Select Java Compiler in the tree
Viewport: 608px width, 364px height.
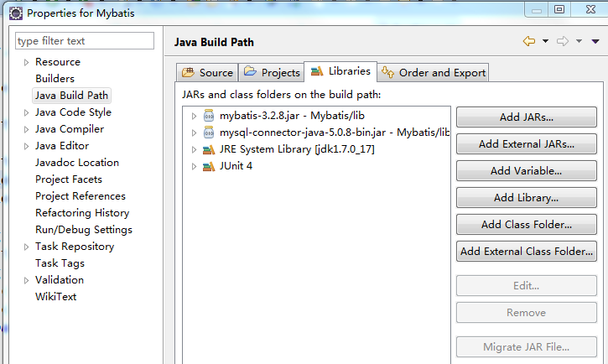click(x=70, y=129)
